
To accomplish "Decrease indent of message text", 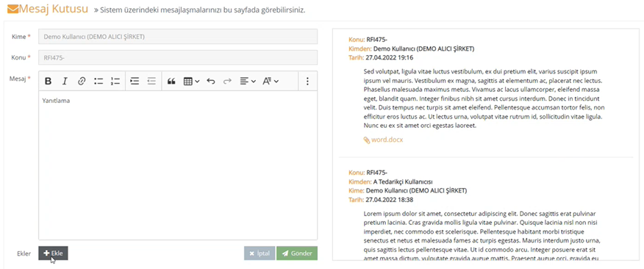I will [151, 82].
